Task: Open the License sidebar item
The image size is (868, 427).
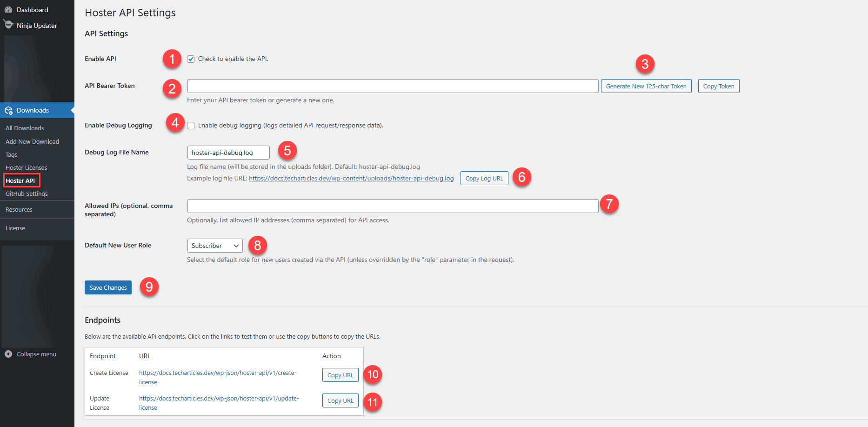Action: pyautogui.click(x=15, y=228)
